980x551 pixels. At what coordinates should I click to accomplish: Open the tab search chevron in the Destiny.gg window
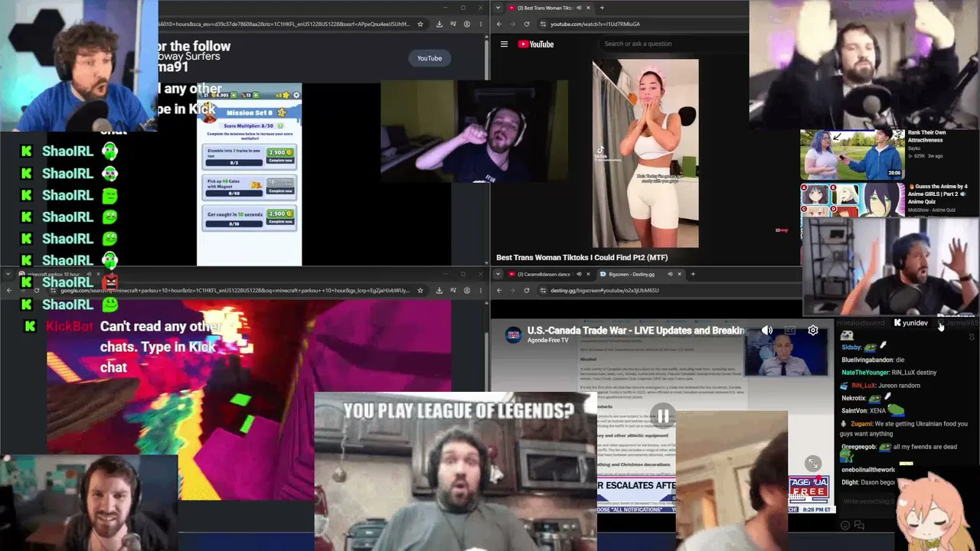(498, 274)
